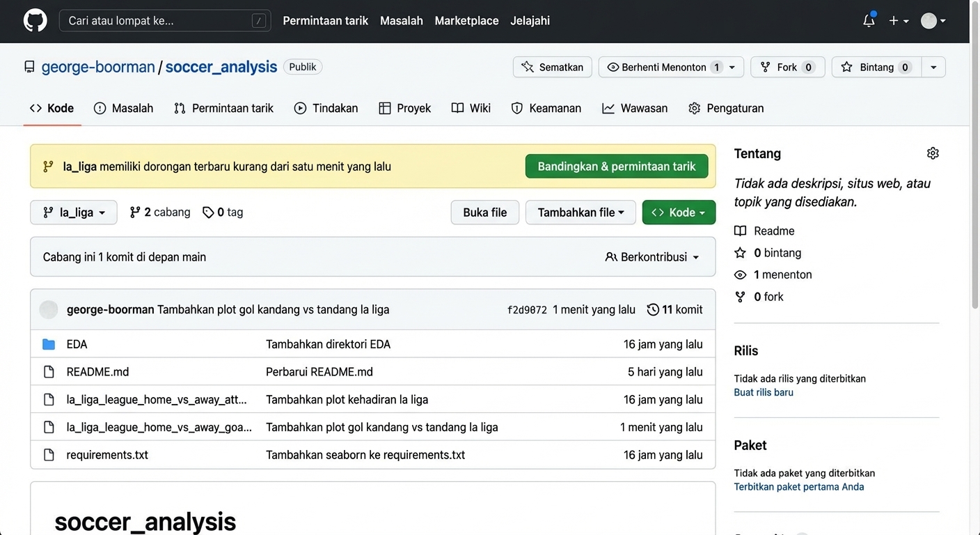The height and width of the screenshot is (535, 980).
Task: Open commit 'Tambahkan seaborn ke requirements.txt'
Action: pos(365,455)
